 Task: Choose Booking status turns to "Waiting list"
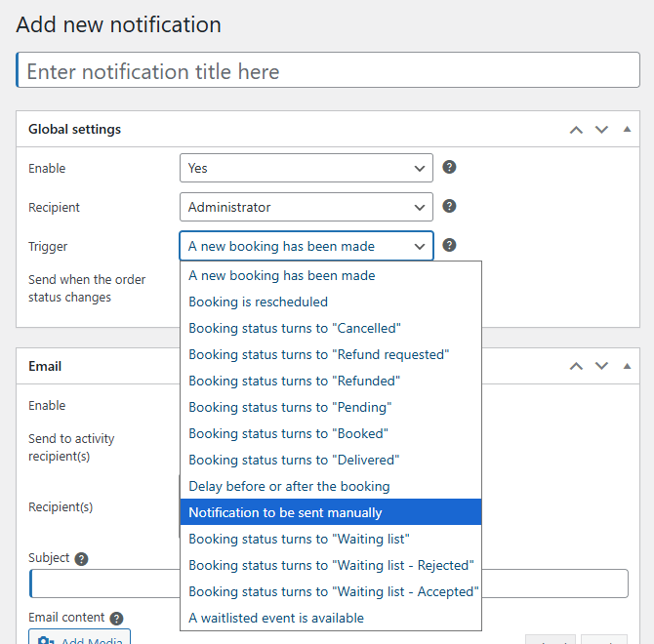coord(331,539)
